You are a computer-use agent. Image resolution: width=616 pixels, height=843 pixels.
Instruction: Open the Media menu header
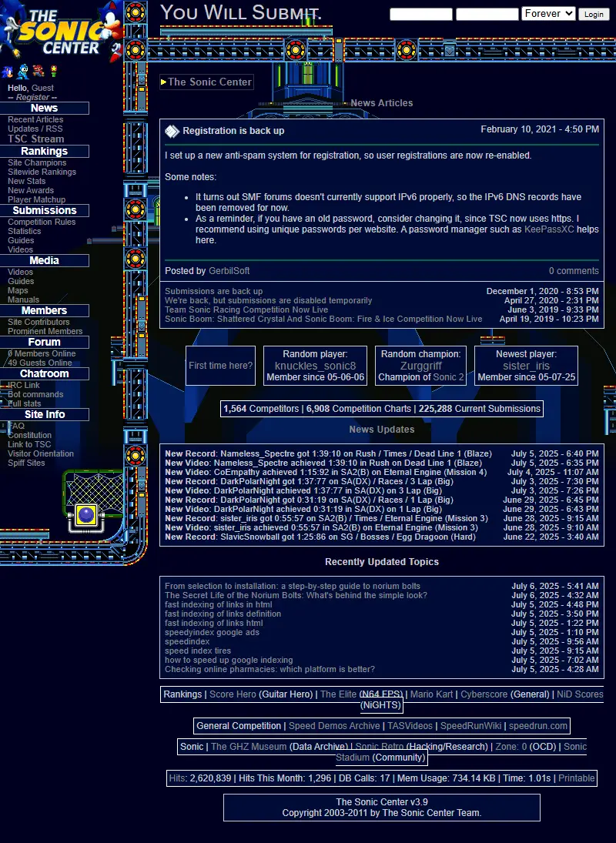pyautogui.click(x=44, y=260)
